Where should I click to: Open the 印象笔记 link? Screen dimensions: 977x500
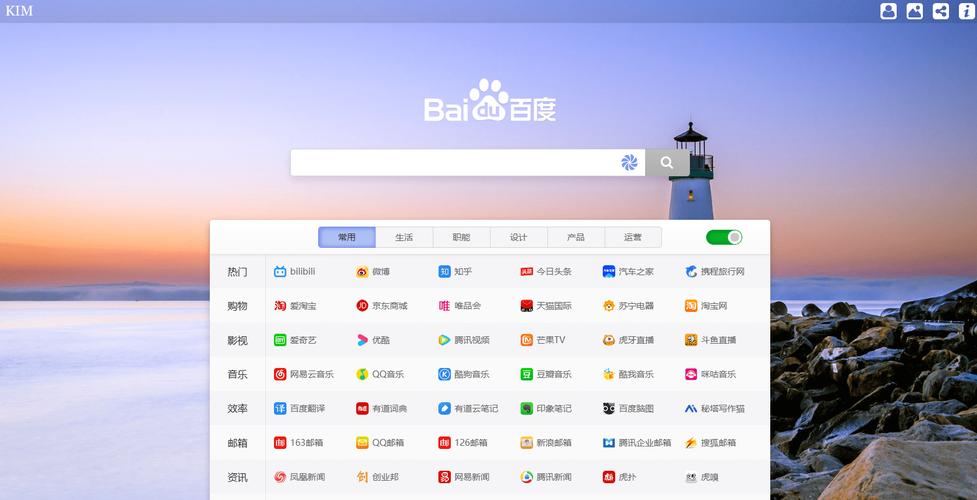tap(546, 409)
